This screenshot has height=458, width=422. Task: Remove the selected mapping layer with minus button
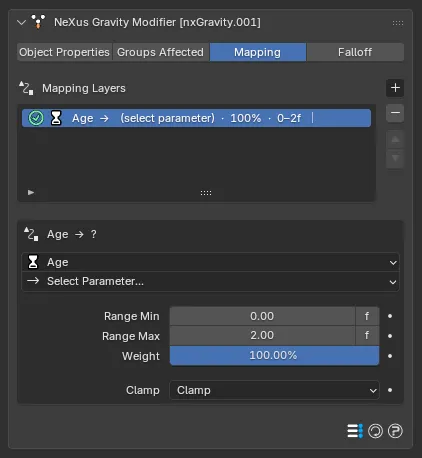(x=395, y=113)
